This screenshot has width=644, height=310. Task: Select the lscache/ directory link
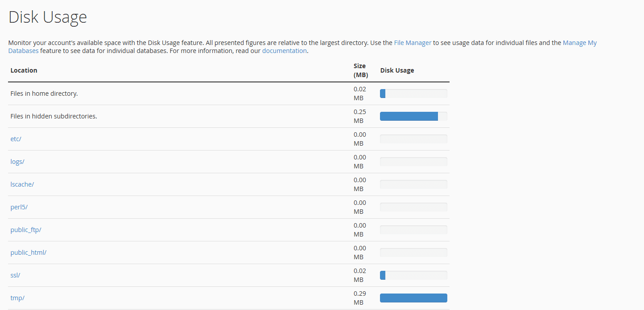[22, 184]
